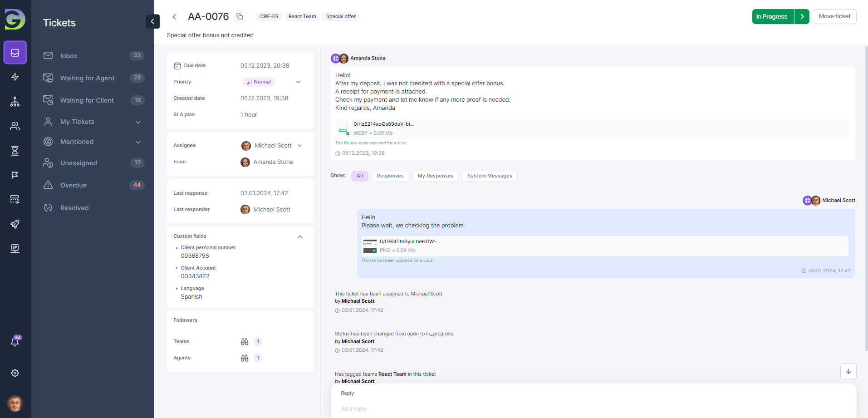
Task: Copy ticket ID AA-0076 icon
Action: [x=240, y=17]
